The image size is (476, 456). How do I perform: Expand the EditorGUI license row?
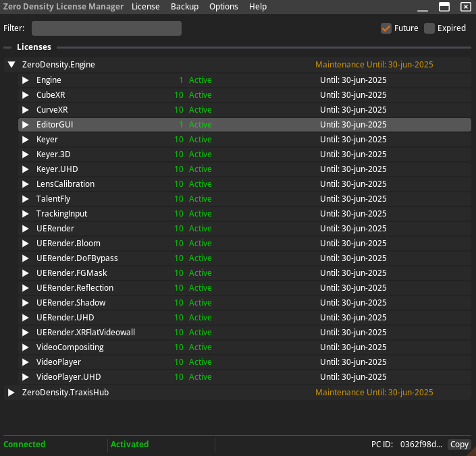click(26, 125)
